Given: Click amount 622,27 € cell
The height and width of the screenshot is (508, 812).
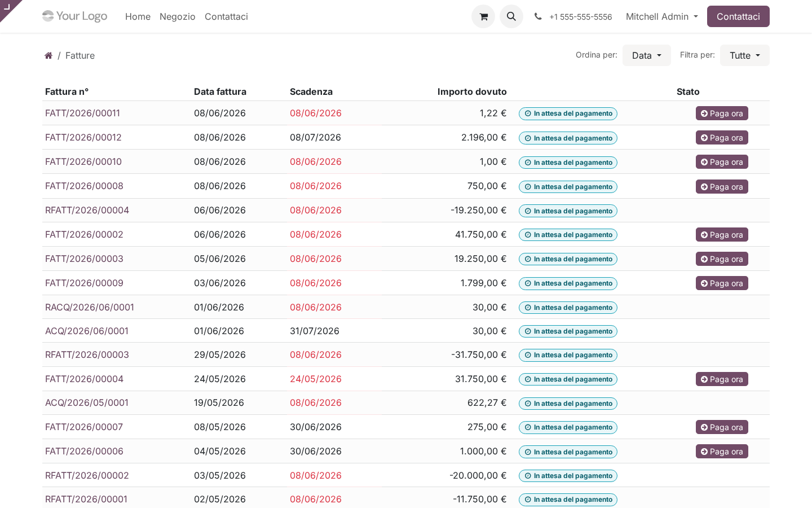Looking at the screenshot, I should pyautogui.click(x=487, y=402).
